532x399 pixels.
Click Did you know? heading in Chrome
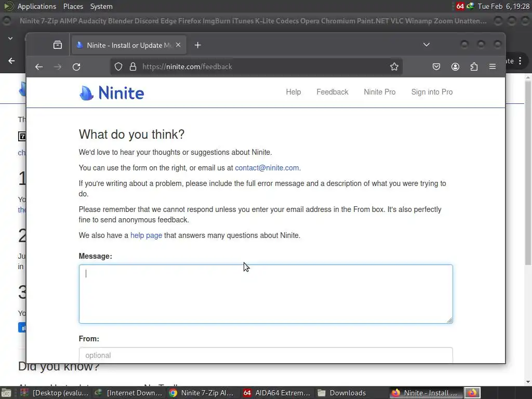click(x=58, y=367)
